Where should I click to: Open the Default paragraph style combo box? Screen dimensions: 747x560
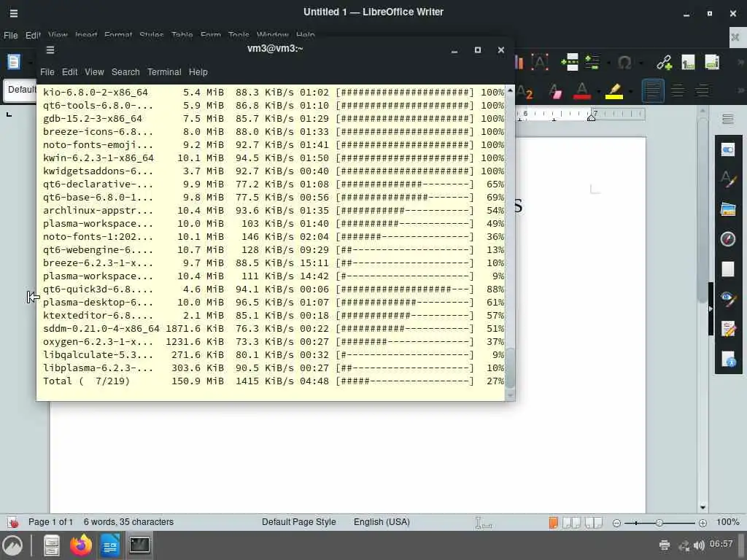tap(20, 90)
